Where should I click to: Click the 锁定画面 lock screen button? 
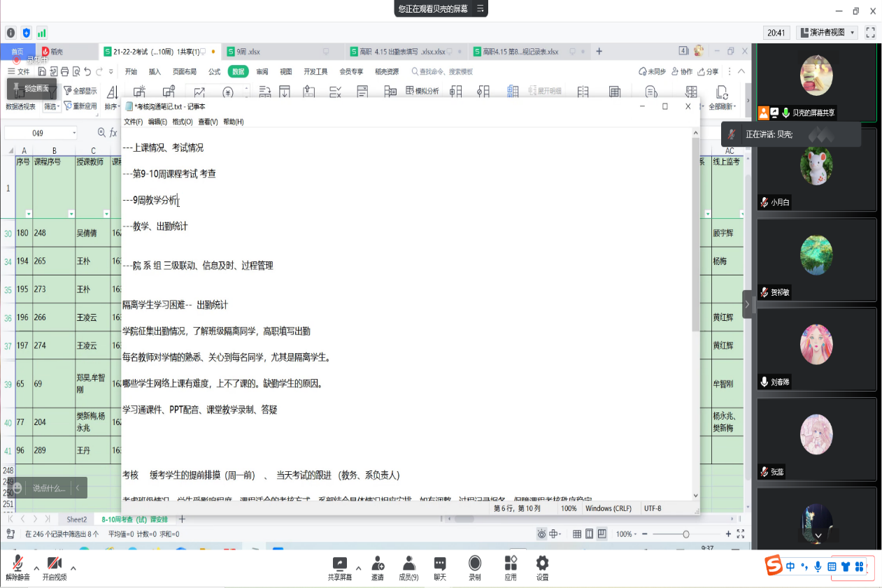click(x=31, y=89)
